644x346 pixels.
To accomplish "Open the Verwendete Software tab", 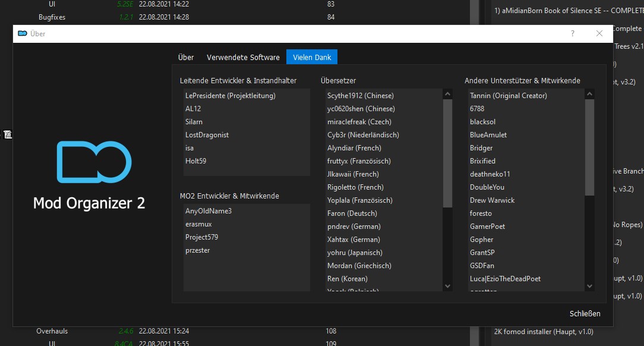I will pyautogui.click(x=243, y=57).
